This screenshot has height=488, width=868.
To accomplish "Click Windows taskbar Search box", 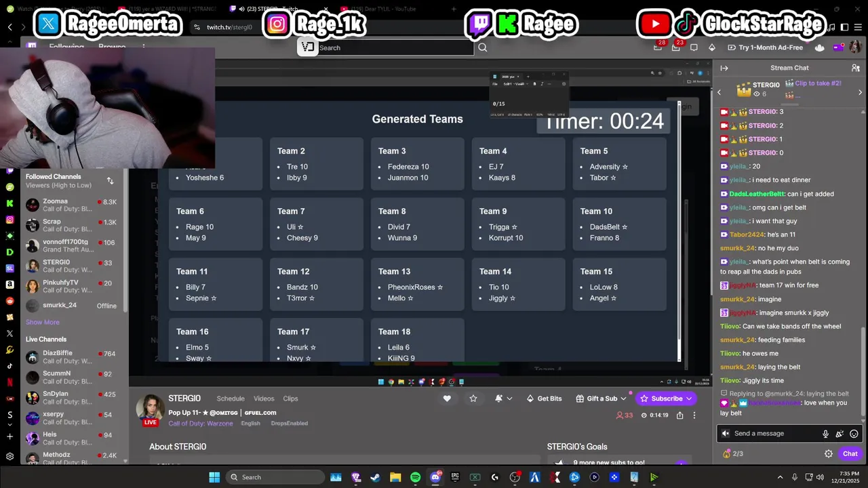I will pos(275,477).
